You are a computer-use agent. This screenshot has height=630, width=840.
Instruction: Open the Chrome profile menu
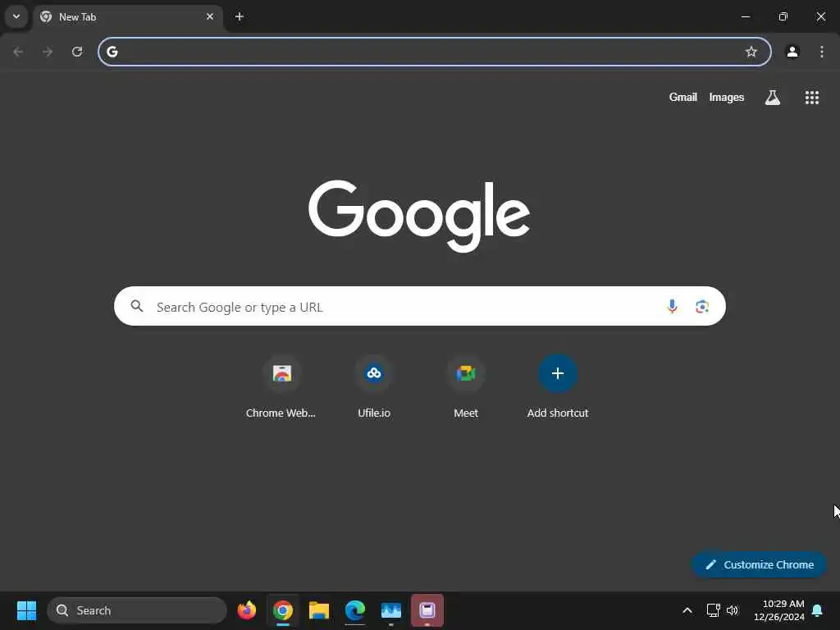(792, 52)
